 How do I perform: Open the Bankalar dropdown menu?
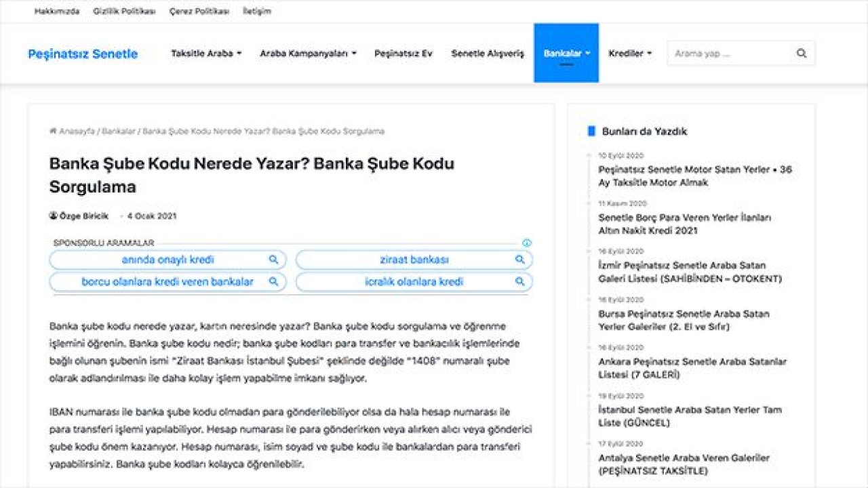tap(566, 53)
